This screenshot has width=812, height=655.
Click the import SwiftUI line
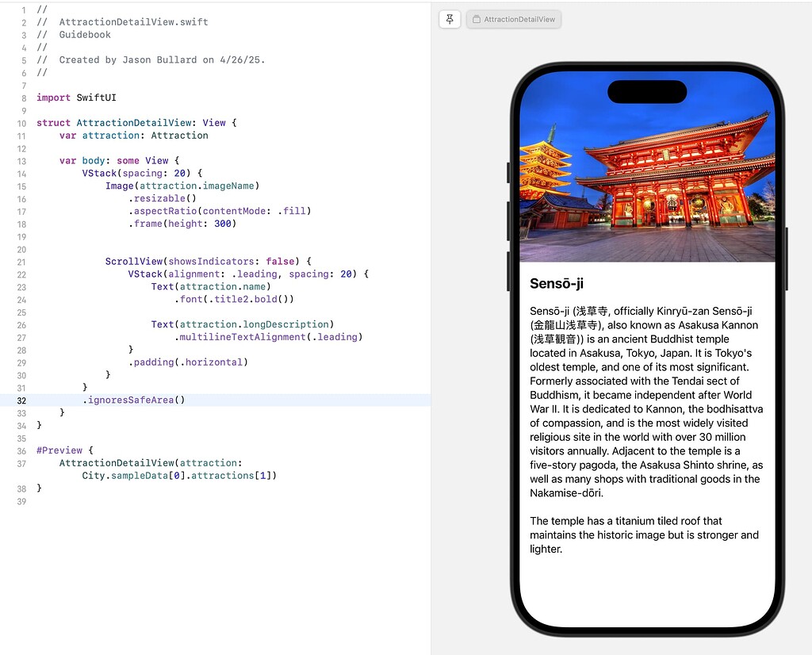point(76,98)
